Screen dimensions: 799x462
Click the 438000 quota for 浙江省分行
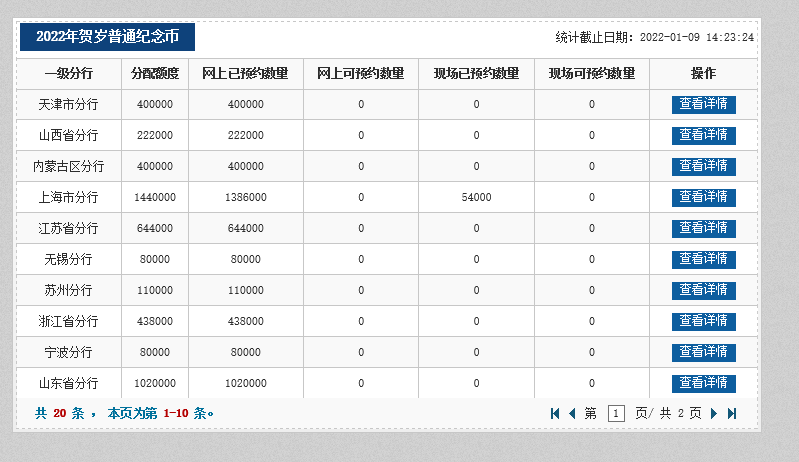pos(155,321)
